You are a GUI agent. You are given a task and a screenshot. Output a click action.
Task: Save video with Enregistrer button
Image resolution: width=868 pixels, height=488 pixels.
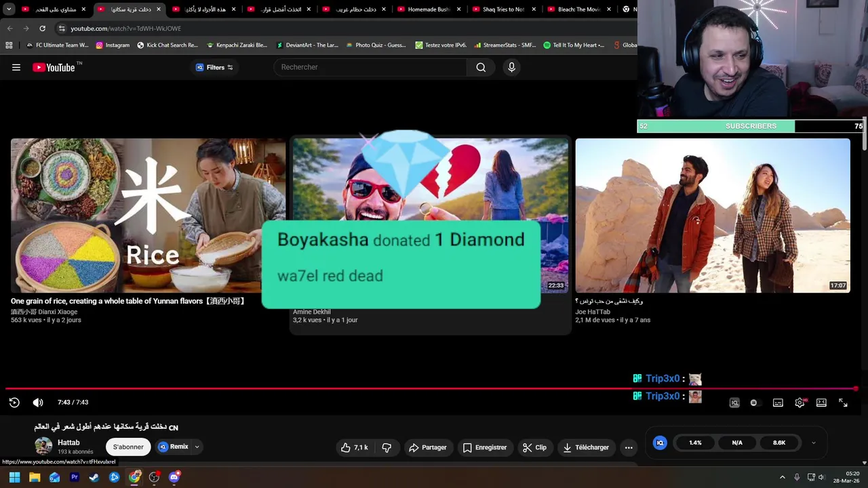[486, 447]
